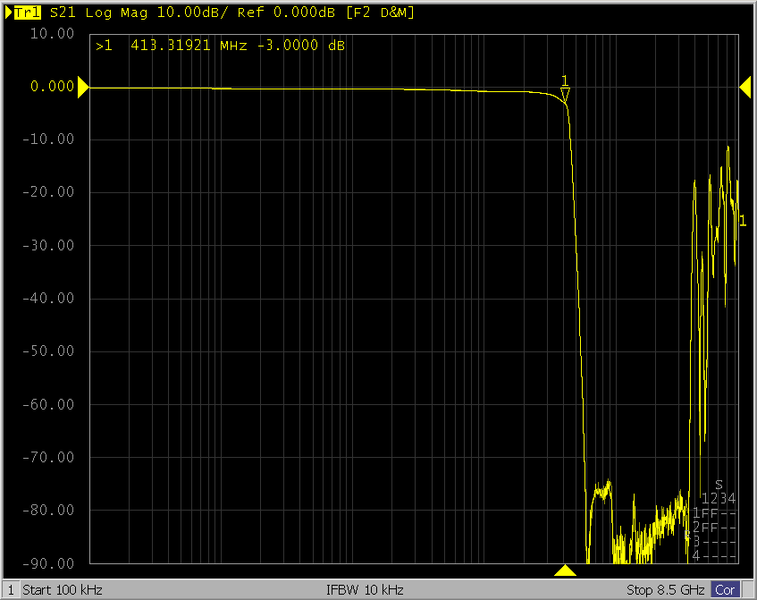Click the Cor correction status indicator
This screenshot has width=757, height=600.
[725, 589]
